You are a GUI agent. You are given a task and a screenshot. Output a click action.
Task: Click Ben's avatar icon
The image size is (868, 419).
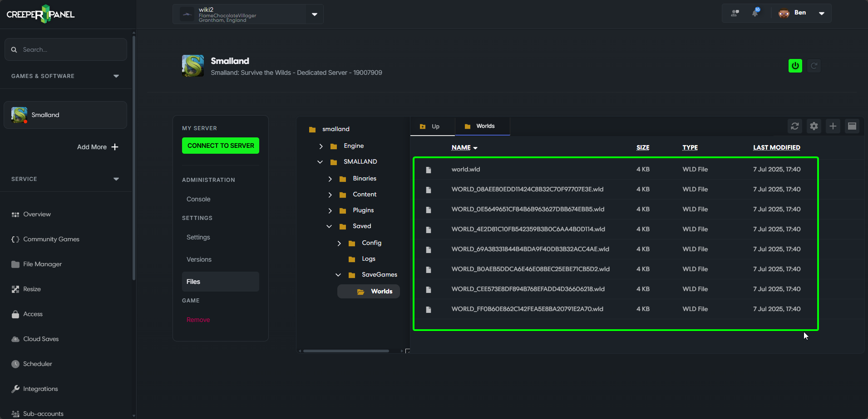784,13
